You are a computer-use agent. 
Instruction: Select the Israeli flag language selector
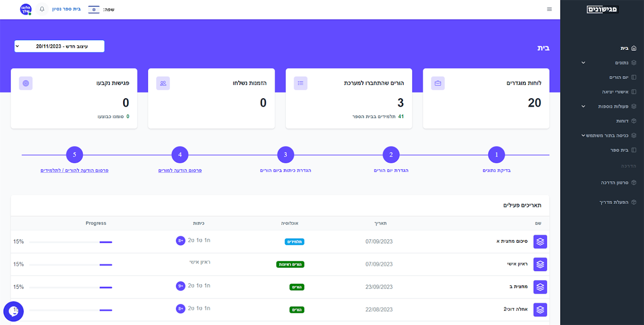click(94, 9)
